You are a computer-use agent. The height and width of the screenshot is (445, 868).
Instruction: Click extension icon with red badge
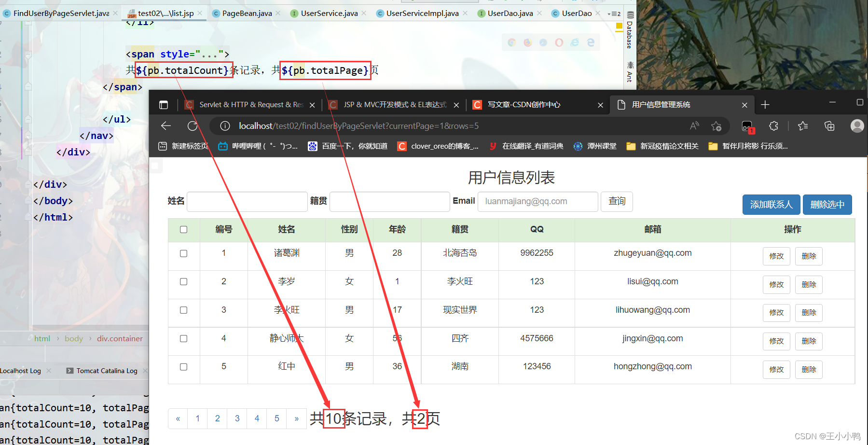click(747, 127)
